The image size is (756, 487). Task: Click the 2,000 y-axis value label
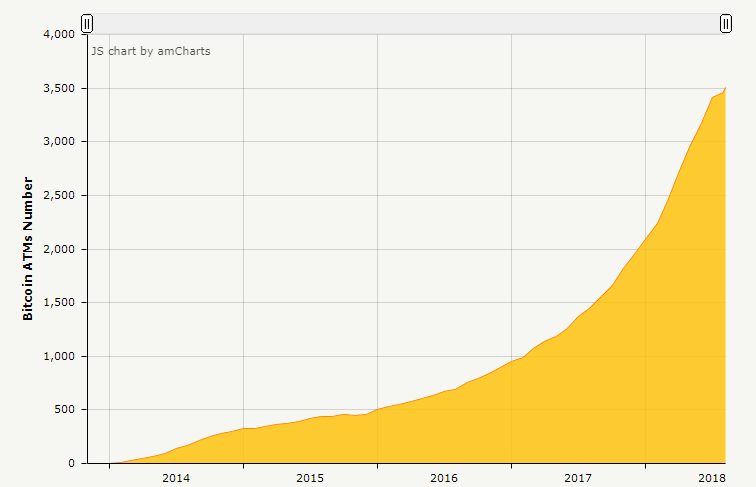pyautogui.click(x=59, y=249)
